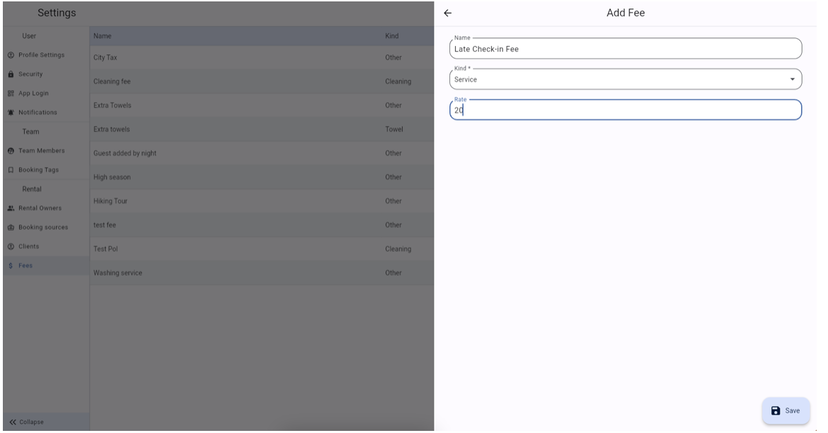The image size is (828, 433).
Task: Select the Test Pol fee row
Action: click(x=261, y=249)
